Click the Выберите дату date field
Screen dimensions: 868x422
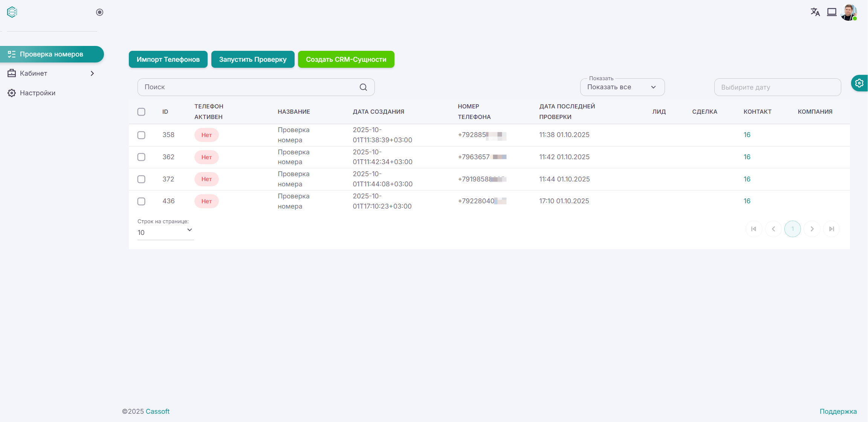point(777,87)
